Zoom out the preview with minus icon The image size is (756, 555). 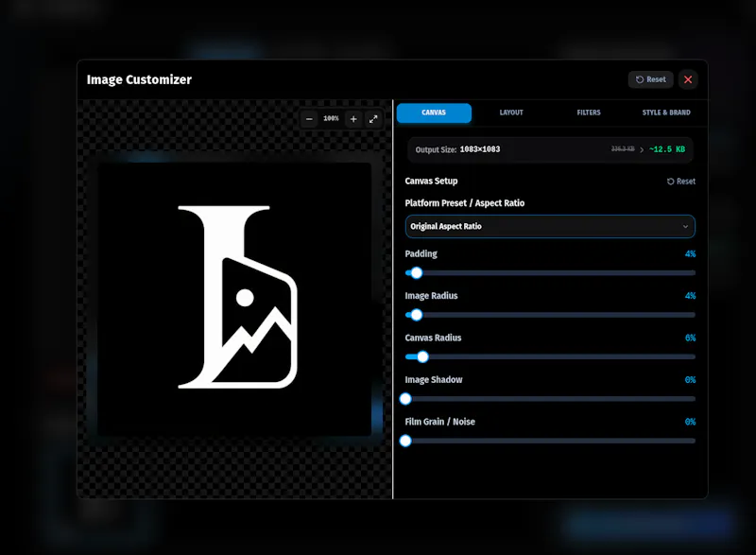click(309, 119)
